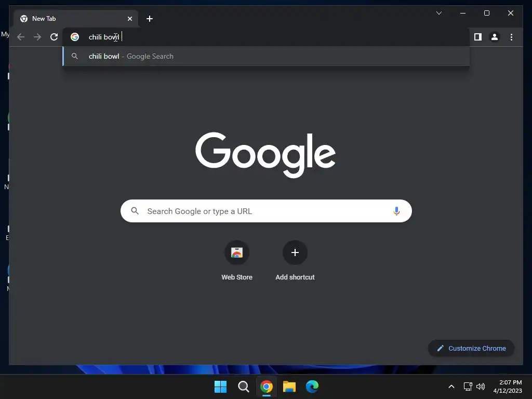Open a new tab with the plus button
The image size is (532, 399).
click(150, 19)
